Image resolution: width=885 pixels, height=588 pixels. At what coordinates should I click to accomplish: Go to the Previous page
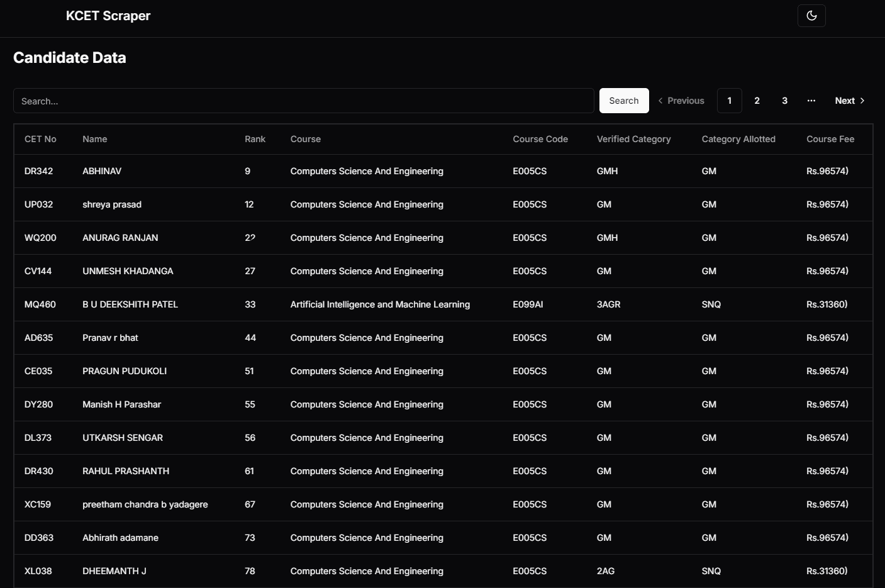point(681,101)
